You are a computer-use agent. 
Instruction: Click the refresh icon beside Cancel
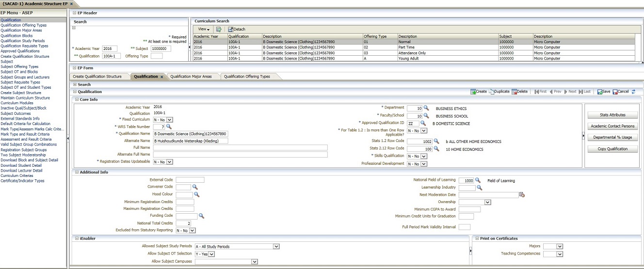point(633,92)
